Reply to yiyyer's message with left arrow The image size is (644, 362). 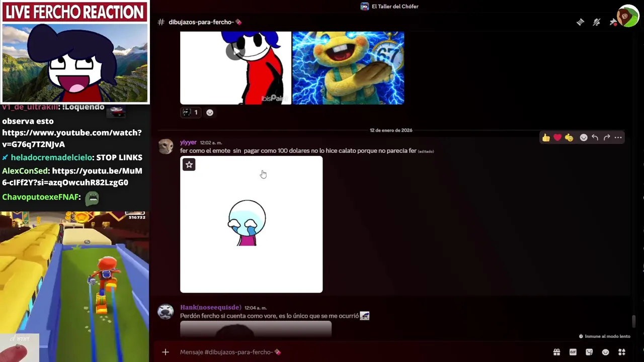coord(595,138)
